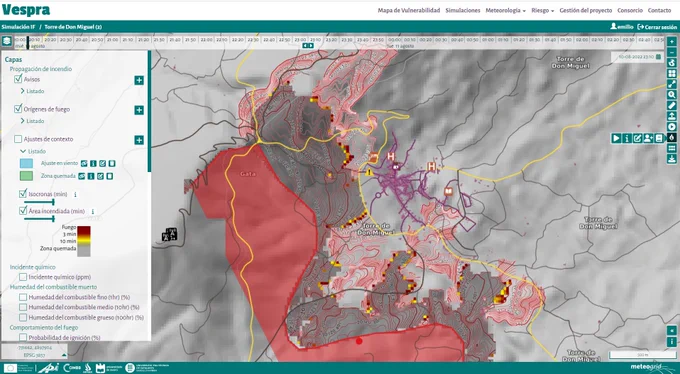Click 21:00 mark on the timeline

[112, 39]
